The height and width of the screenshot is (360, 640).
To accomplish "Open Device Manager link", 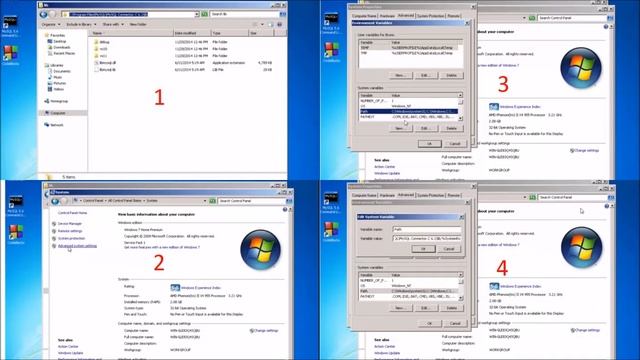I will pyautogui.click(x=69, y=224).
